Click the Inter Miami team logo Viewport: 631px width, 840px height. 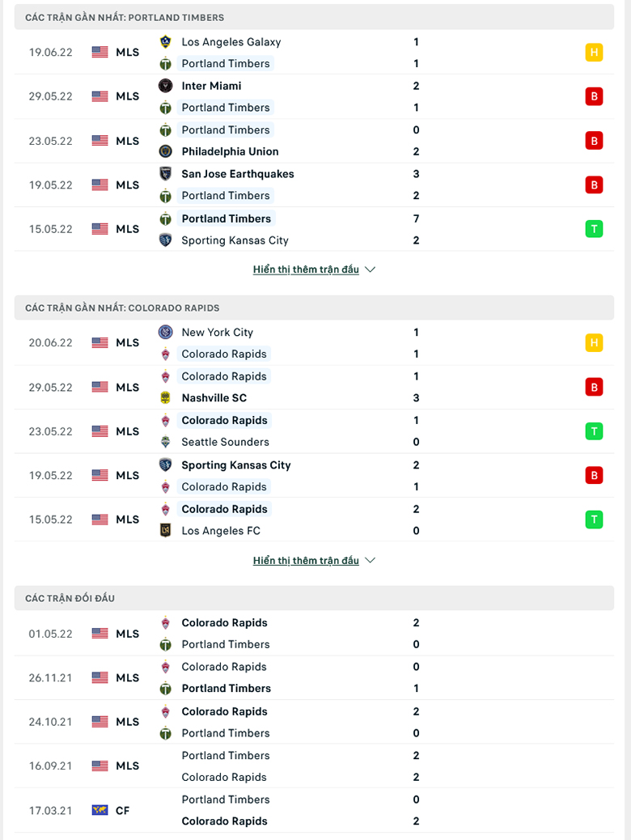(x=166, y=86)
